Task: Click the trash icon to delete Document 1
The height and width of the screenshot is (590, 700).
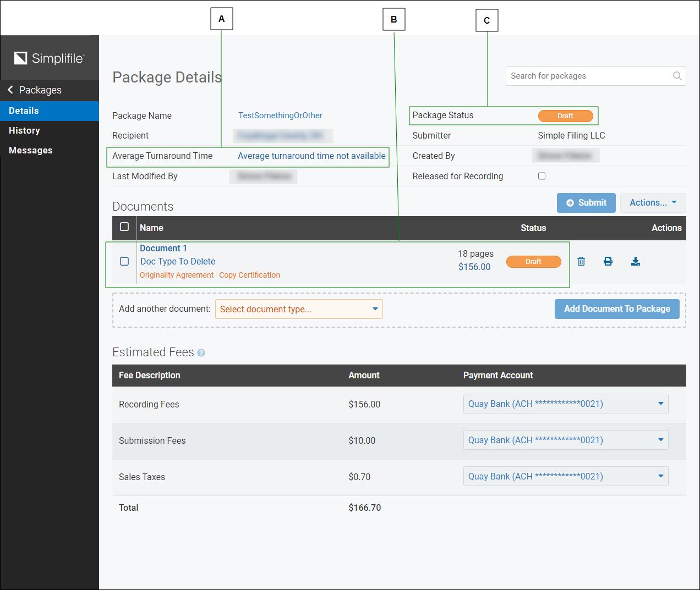Action: tap(581, 261)
